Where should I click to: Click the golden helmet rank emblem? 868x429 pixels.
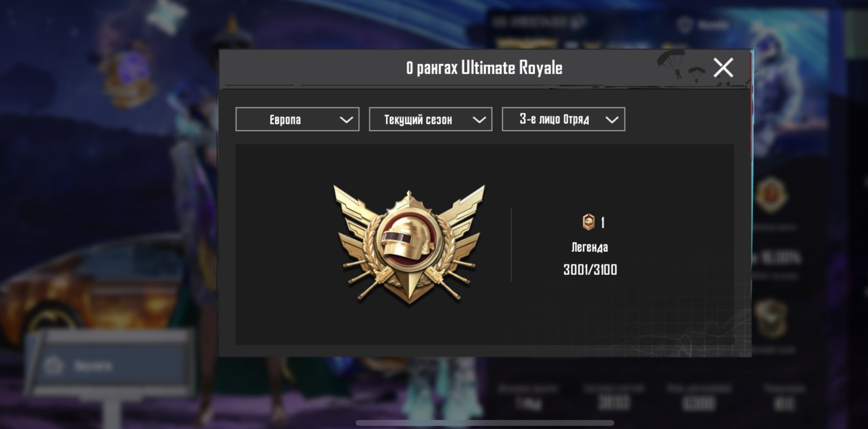pos(409,244)
